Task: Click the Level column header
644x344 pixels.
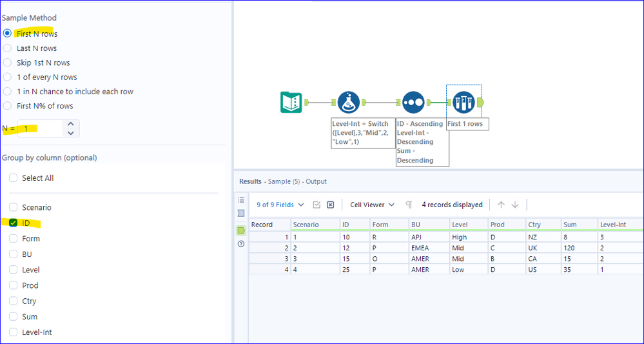Action: point(468,225)
